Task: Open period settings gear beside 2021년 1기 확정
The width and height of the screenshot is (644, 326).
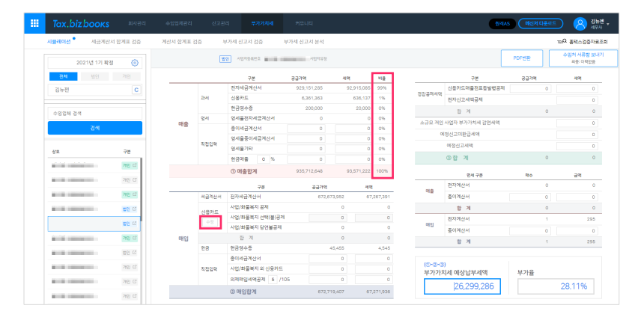Action: click(x=135, y=64)
